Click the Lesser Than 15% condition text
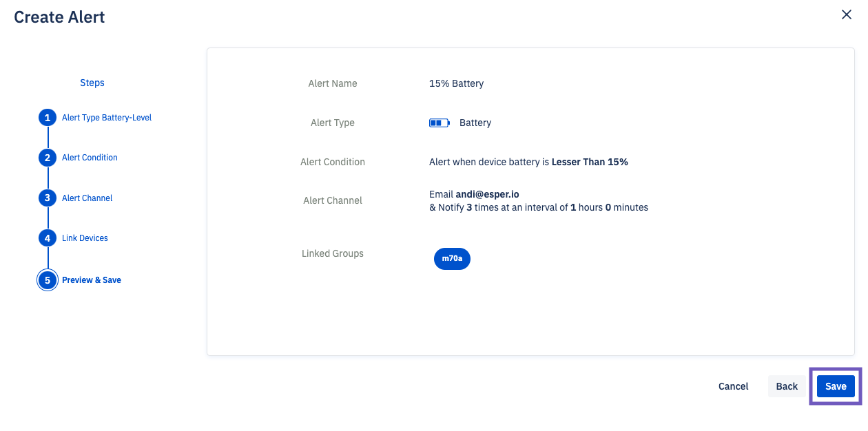Screen dimensions: 868x431 click(590, 162)
